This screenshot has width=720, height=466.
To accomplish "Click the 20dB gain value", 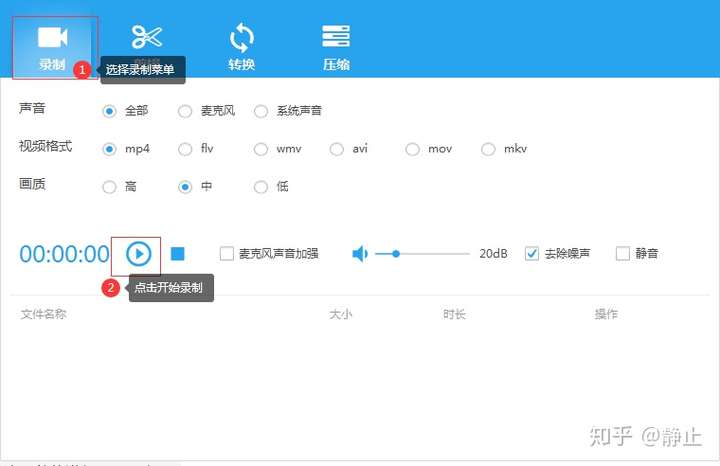I will 493,253.
